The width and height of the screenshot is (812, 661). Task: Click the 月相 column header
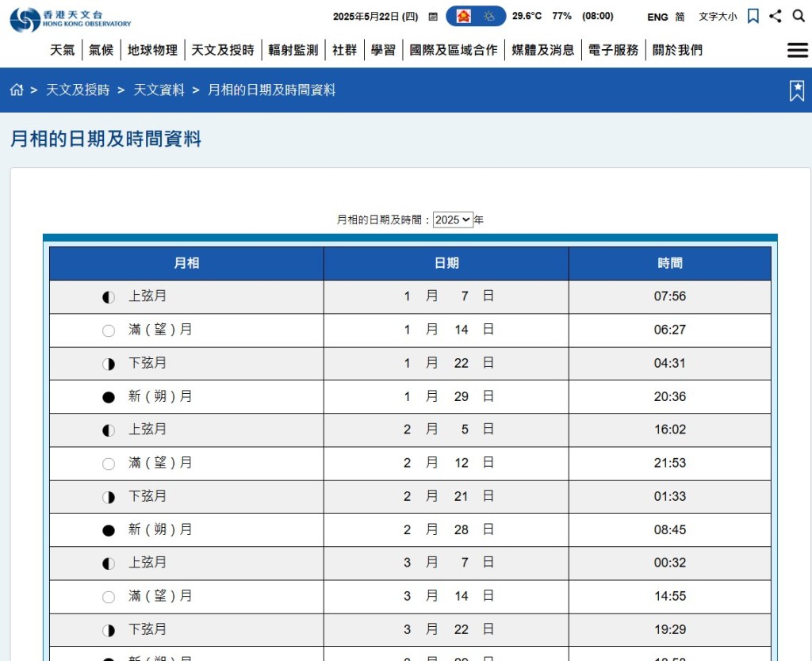186,263
